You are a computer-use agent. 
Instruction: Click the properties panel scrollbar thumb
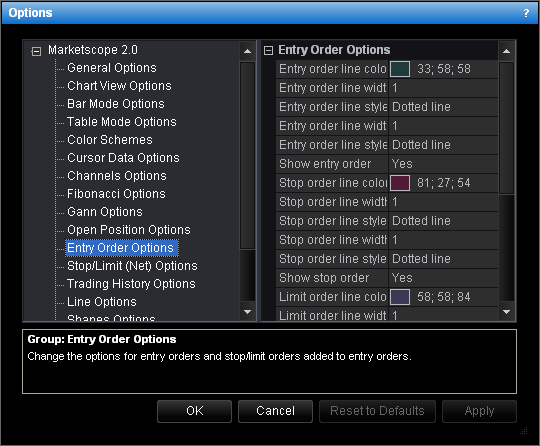click(506, 127)
